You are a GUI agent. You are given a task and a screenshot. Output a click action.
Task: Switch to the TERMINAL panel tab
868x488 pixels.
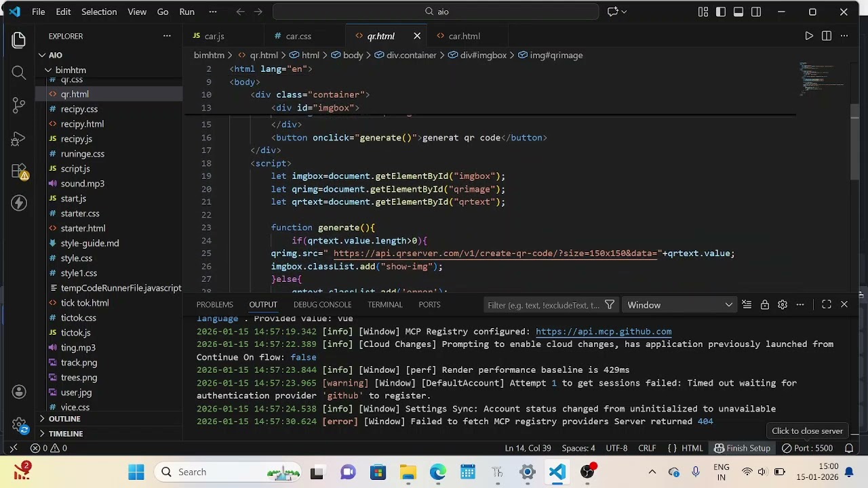(x=385, y=305)
